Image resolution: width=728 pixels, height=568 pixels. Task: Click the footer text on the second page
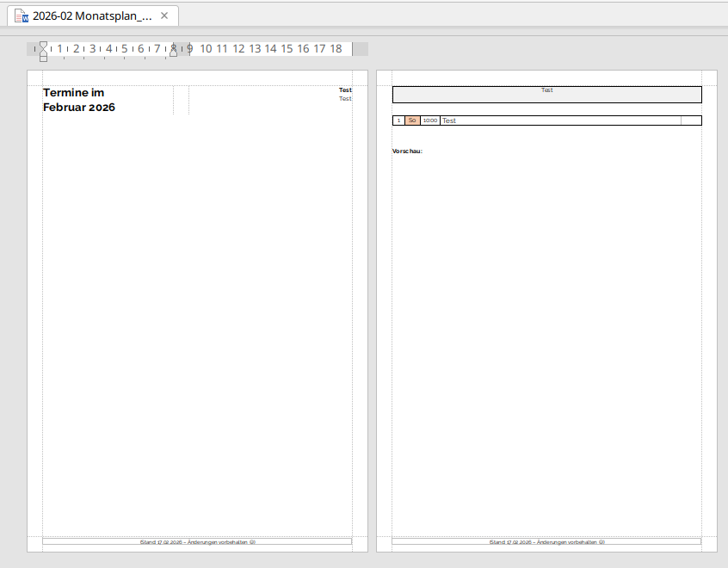click(x=546, y=542)
